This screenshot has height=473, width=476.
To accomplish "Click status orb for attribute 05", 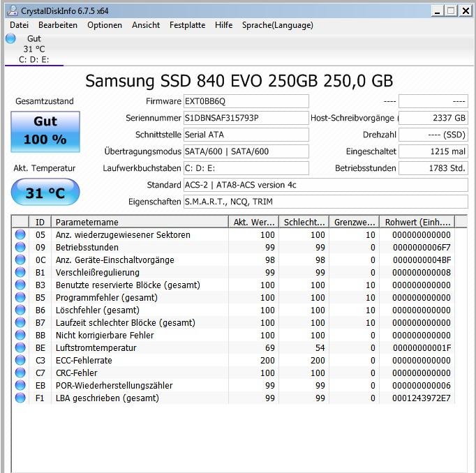I will 20,234.
